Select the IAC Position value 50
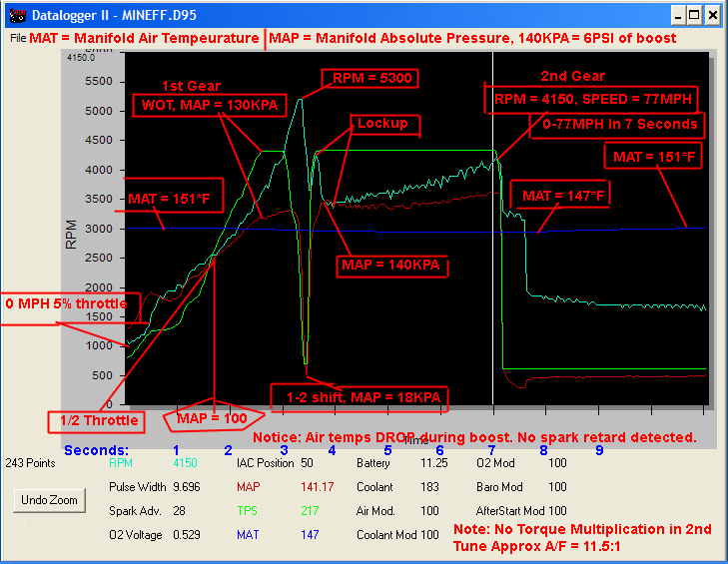The image size is (728, 564). click(x=307, y=463)
